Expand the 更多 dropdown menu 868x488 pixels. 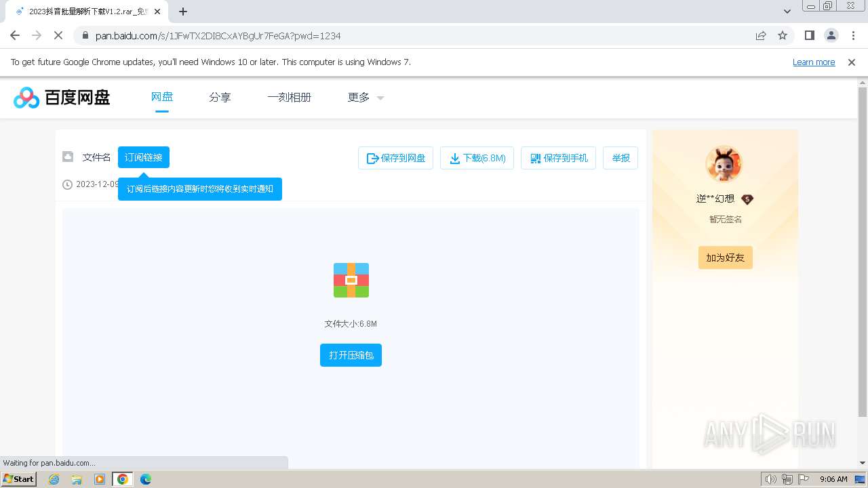pos(366,97)
